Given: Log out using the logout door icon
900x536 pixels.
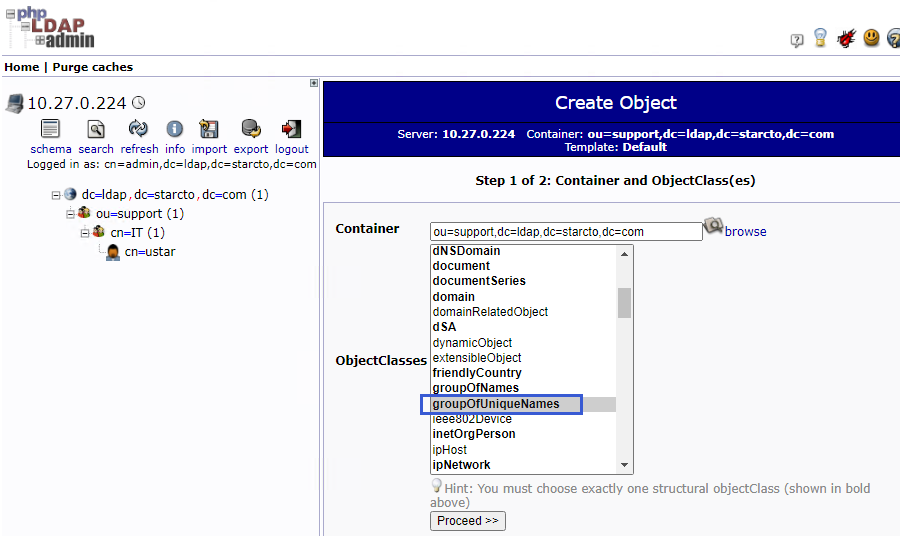Looking at the screenshot, I should [x=291, y=129].
